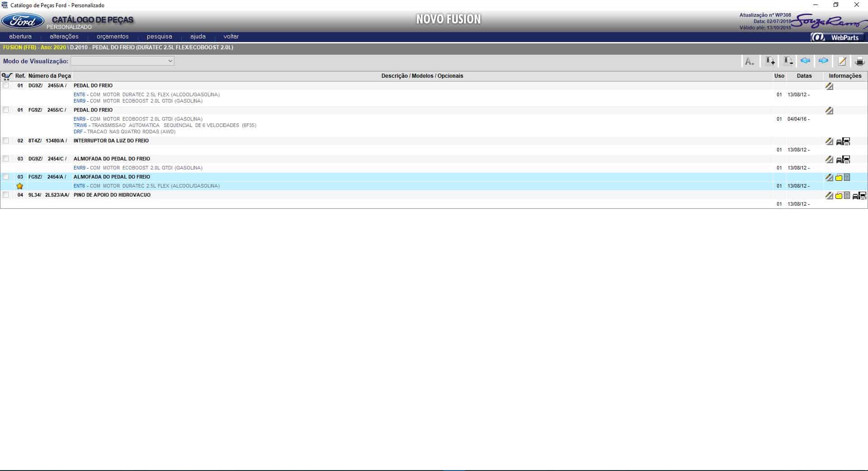This screenshot has width=868, height=471.
Task: Open yellow folder icon on FG9Z 2454/A row
Action: point(839,178)
